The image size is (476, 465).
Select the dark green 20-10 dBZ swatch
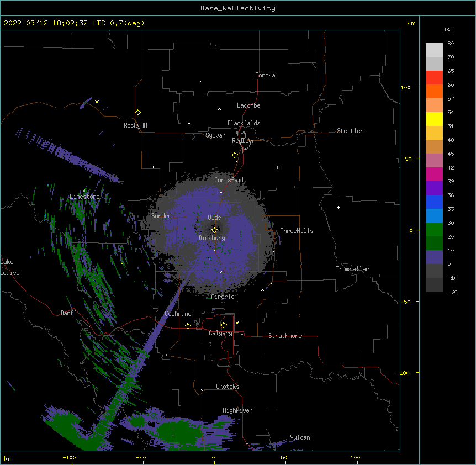(x=434, y=244)
